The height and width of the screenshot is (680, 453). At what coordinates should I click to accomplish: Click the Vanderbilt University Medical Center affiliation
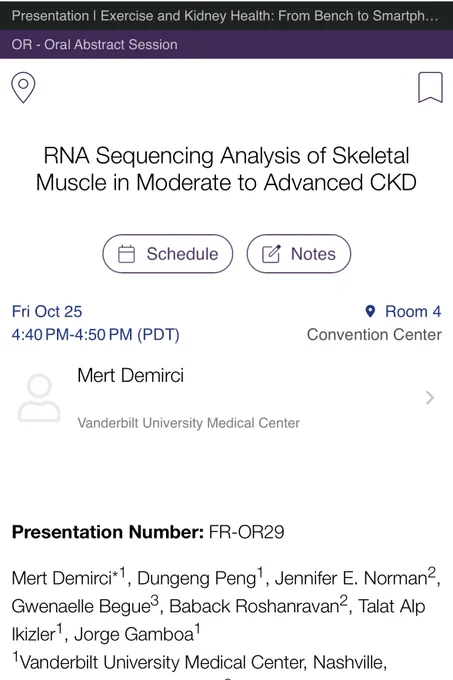pos(189,423)
